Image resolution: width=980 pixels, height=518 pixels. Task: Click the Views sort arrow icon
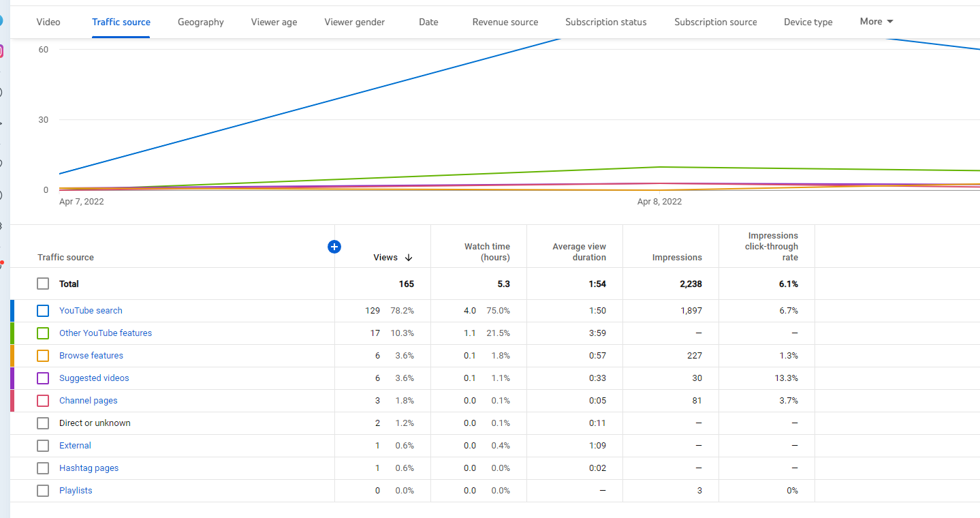point(409,258)
